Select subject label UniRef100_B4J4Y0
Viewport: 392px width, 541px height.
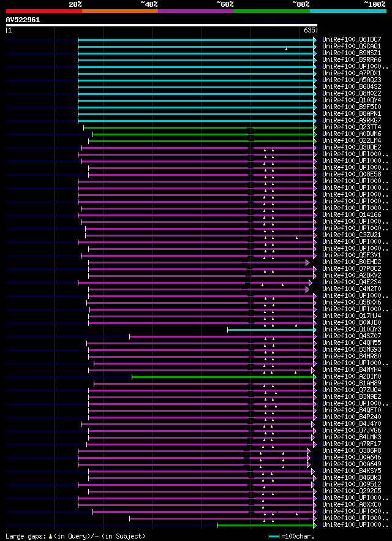(352, 424)
